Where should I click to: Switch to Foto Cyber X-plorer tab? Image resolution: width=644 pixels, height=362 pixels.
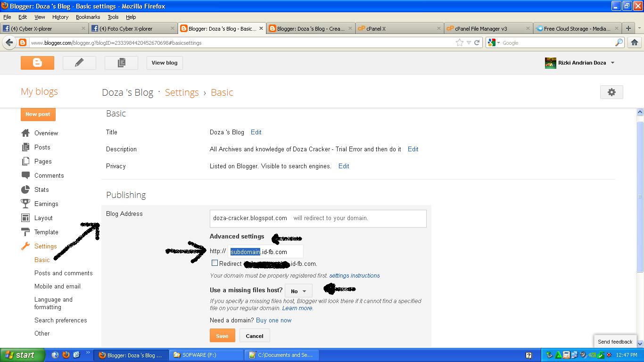coord(132,28)
